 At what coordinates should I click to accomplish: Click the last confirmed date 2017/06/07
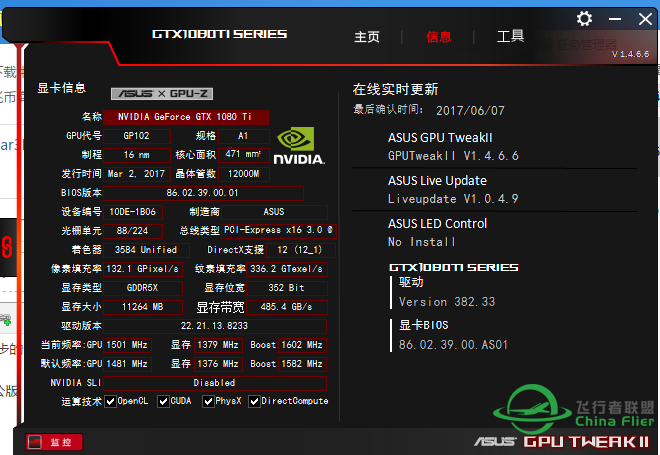(470, 111)
